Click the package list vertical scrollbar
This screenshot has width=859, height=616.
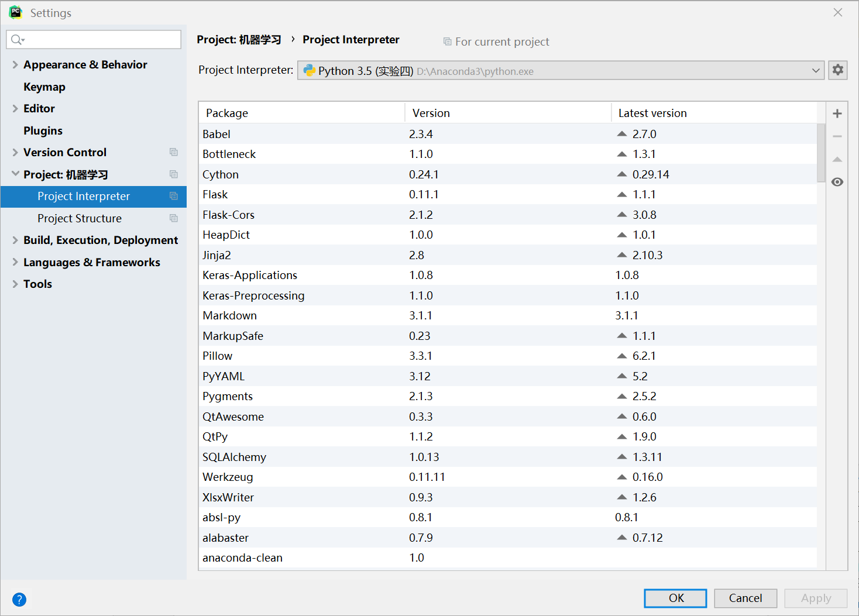point(822,152)
